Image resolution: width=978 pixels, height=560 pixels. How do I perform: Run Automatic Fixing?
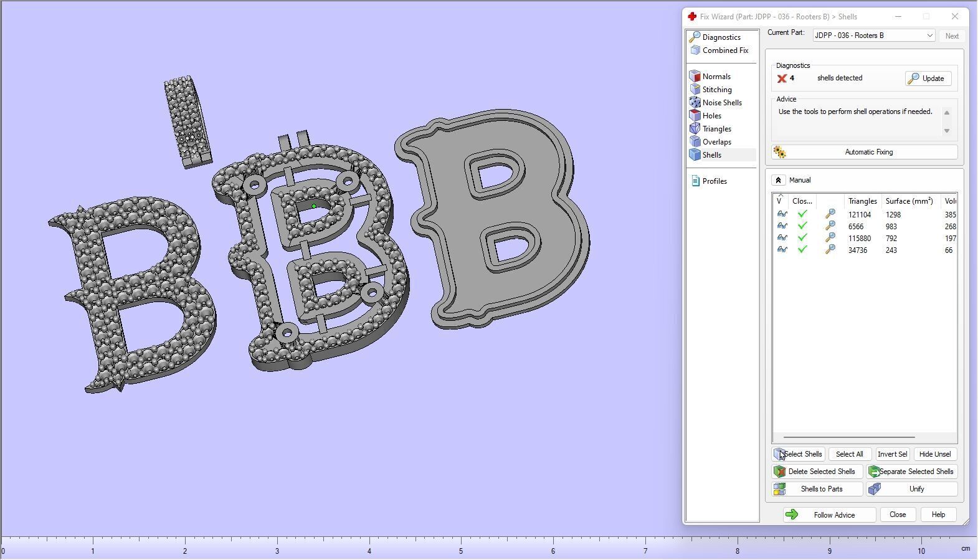pos(865,152)
